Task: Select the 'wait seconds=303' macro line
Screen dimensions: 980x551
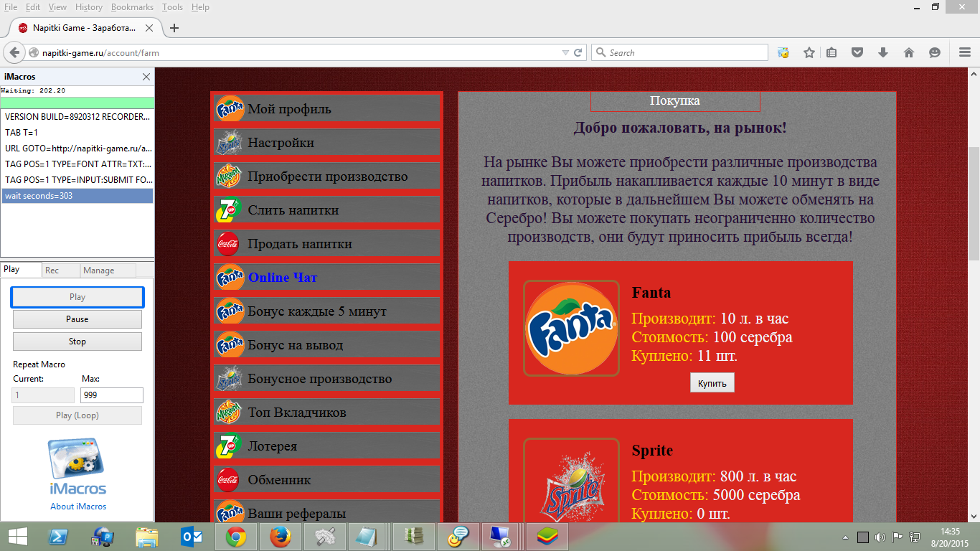Action: click(x=77, y=196)
